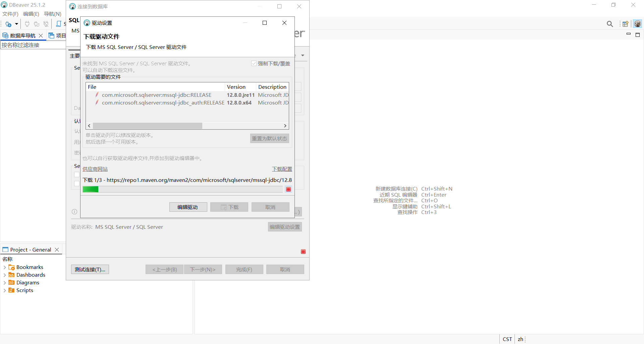644x344 pixels.
Task: Expand the Scripts tree node
Action: 5,290
